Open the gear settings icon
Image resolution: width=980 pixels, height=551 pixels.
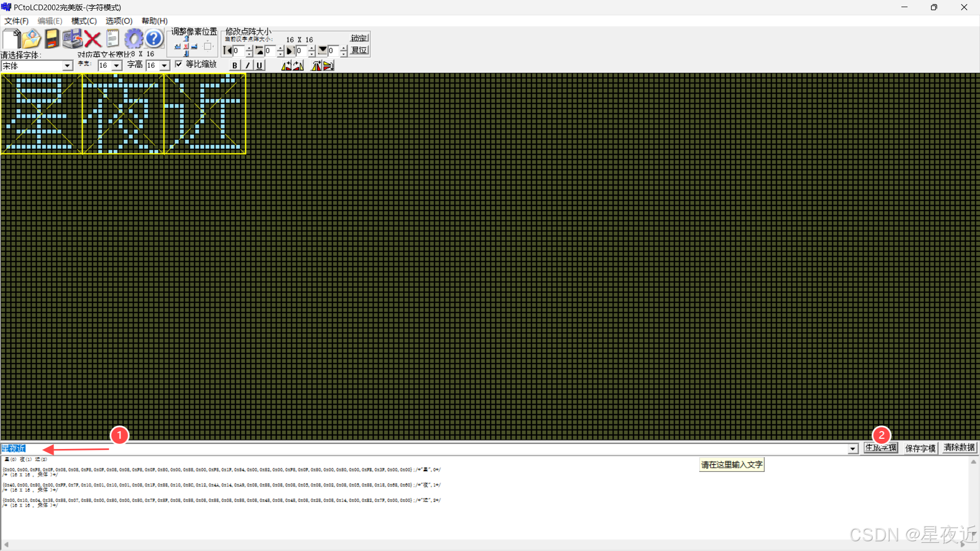tap(134, 39)
